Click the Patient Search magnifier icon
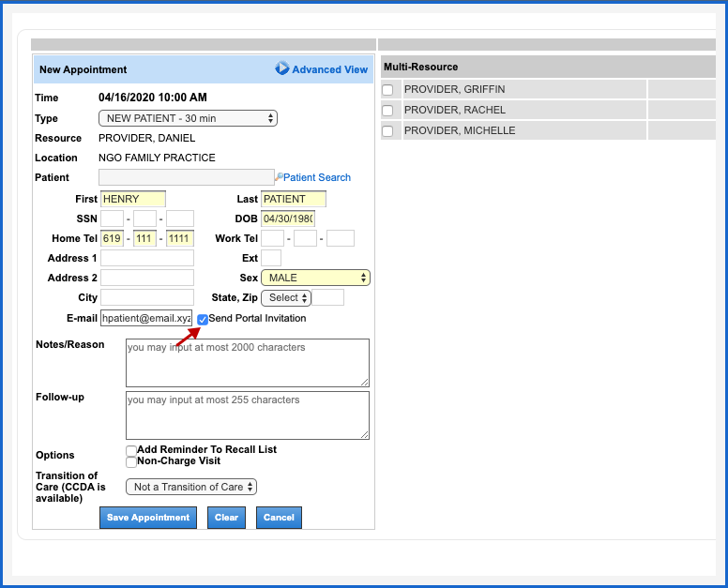The height and width of the screenshot is (588, 728). 279,177
